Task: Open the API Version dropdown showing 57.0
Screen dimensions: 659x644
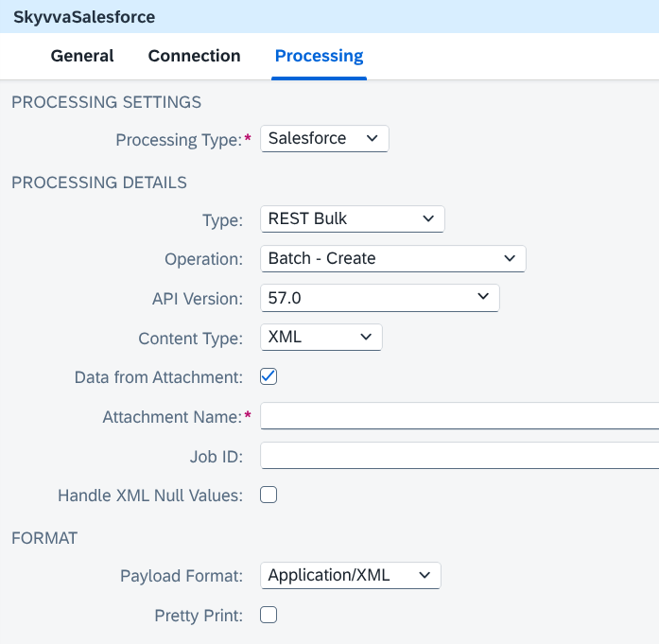Action: 380,298
